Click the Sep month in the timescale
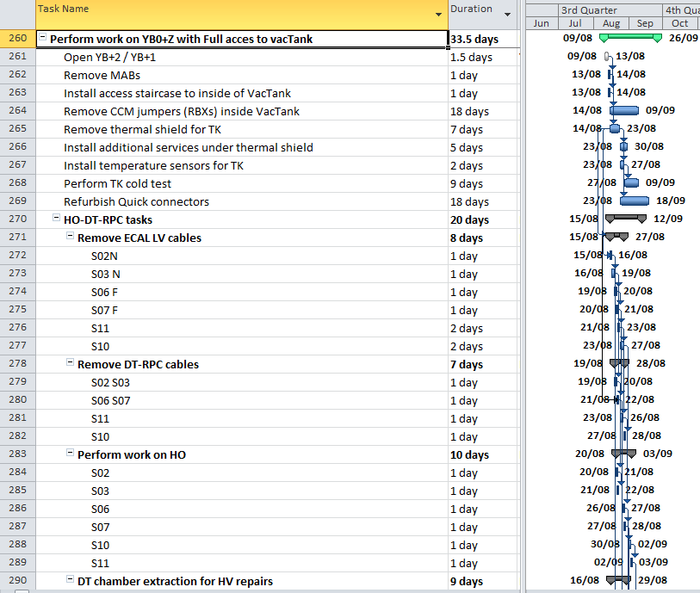Image resolution: width=700 pixels, height=593 pixels. point(645,23)
